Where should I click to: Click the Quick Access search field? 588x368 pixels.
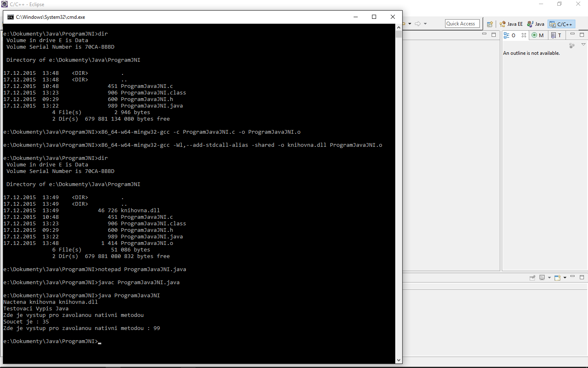462,23
